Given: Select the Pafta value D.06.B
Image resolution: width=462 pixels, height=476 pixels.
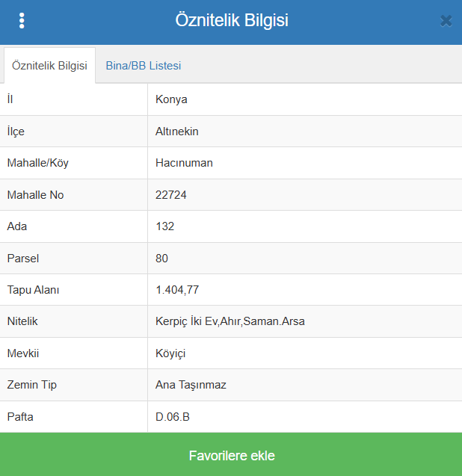Looking at the screenshot, I should tap(173, 417).
